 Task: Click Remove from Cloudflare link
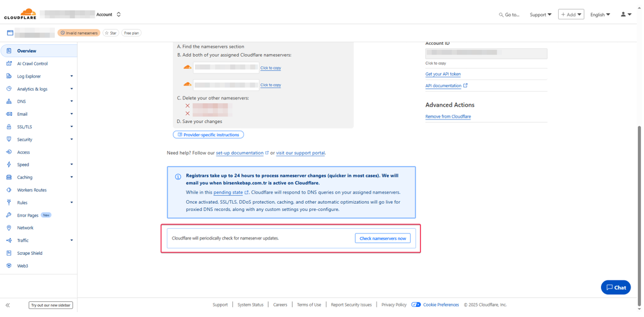448,117
